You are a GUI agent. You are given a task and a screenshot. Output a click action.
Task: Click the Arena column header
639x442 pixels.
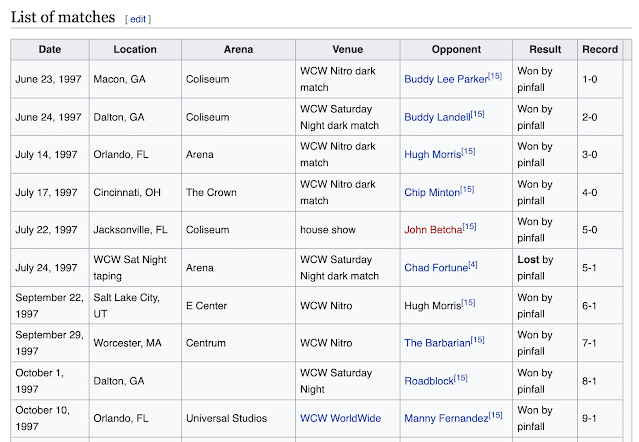pyautogui.click(x=238, y=50)
